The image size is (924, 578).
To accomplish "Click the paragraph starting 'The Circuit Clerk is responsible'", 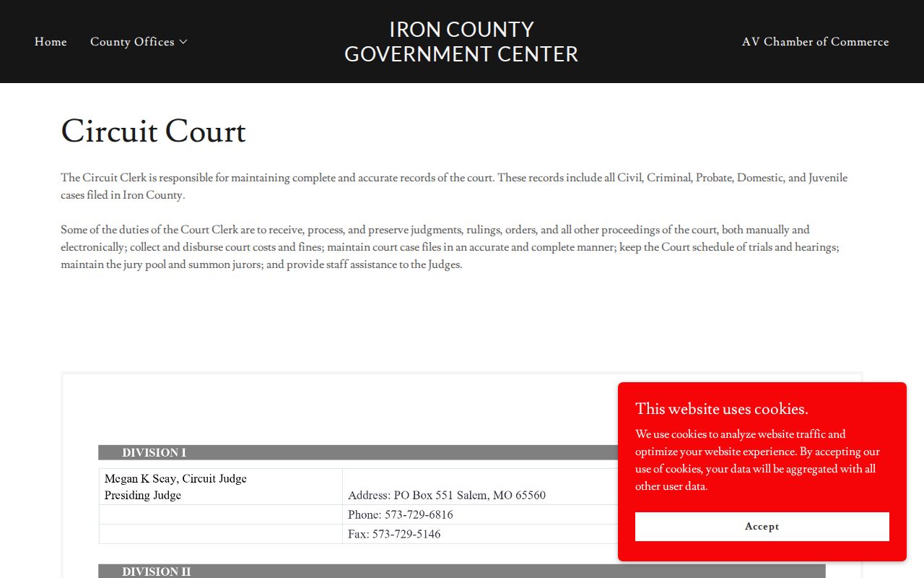I will [454, 186].
